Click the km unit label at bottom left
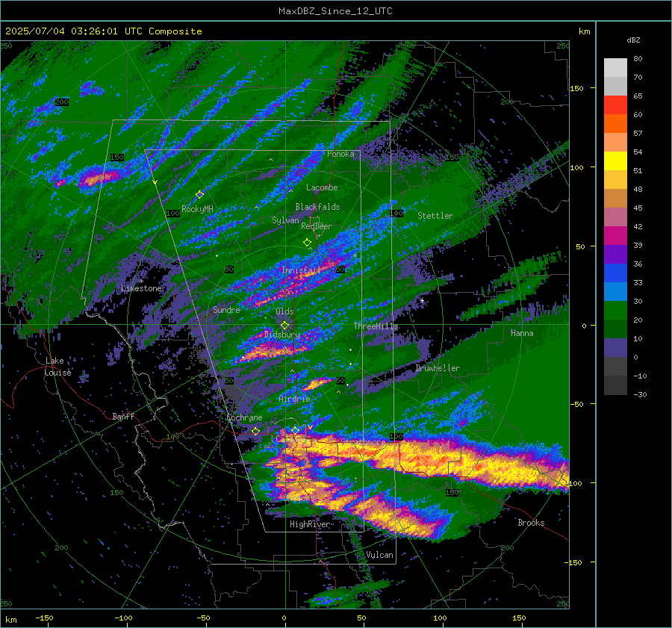This screenshot has width=672, height=628. click(10, 620)
